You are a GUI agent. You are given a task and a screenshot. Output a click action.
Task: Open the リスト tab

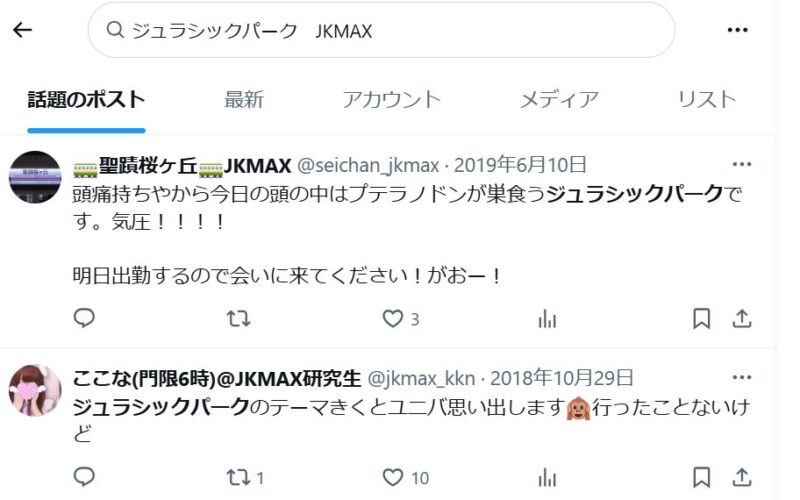(707, 99)
